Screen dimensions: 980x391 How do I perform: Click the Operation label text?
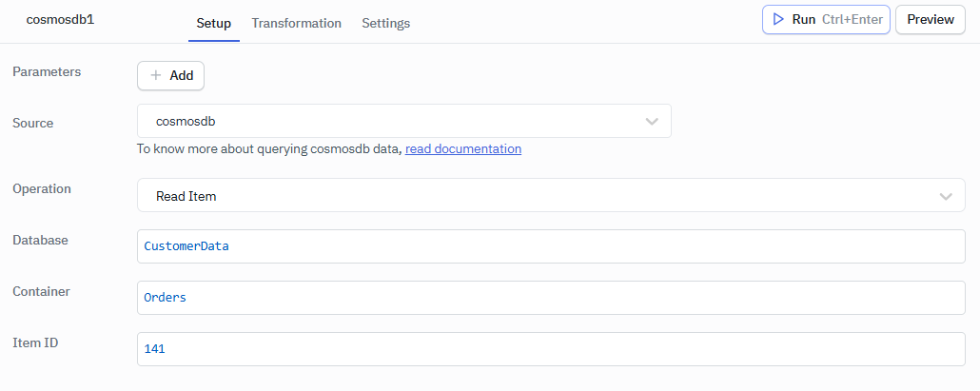click(x=42, y=188)
